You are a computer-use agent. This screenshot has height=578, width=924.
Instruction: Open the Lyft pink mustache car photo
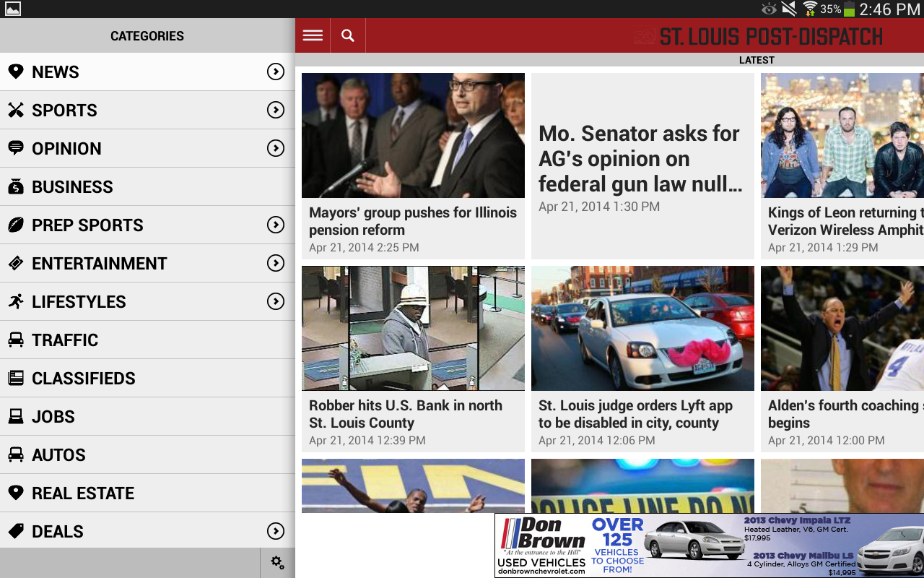point(642,328)
